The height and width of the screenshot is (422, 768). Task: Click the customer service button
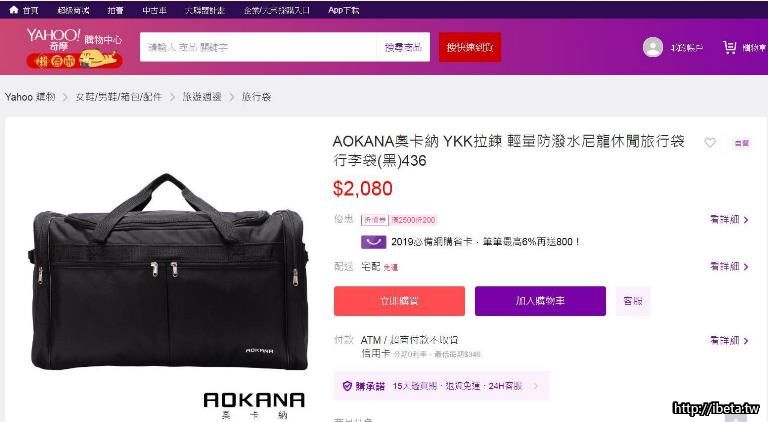click(632, 301)
